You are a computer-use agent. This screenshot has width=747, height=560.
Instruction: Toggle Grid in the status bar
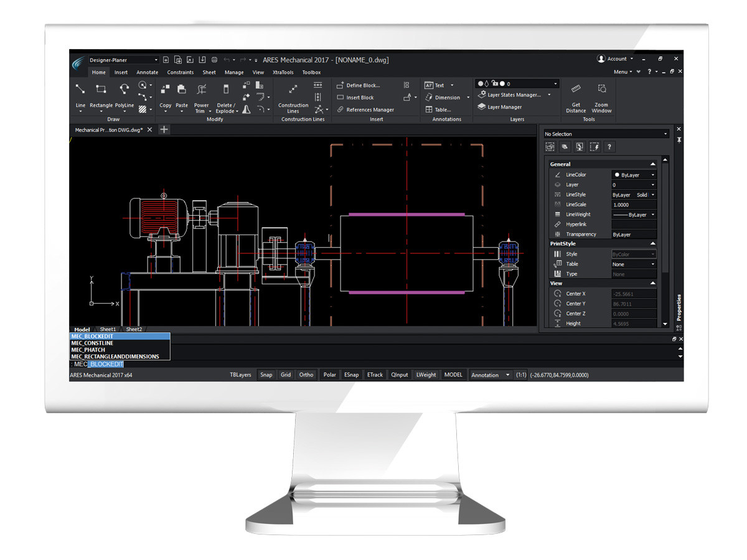286,375
